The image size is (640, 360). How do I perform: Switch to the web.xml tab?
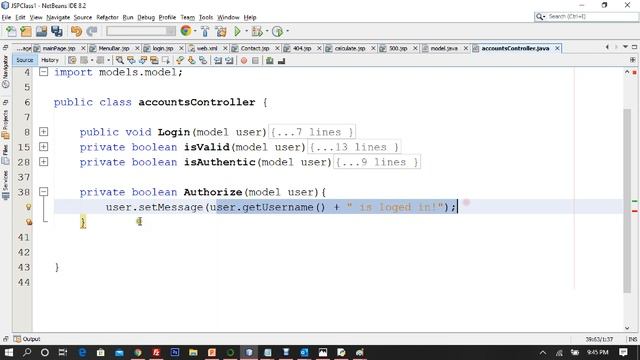[207, 48]
